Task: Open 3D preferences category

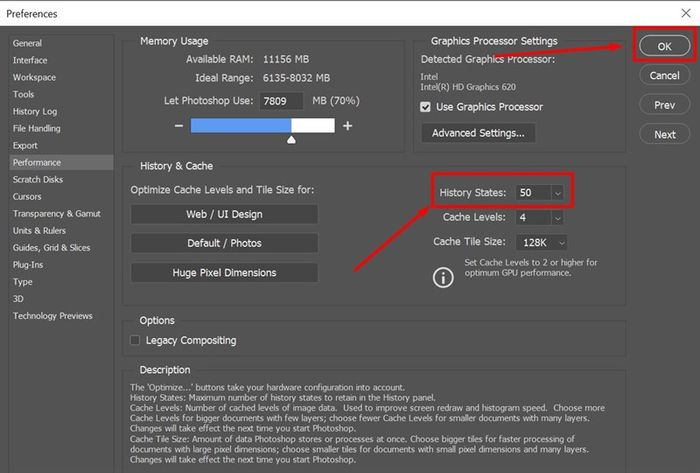Action: click(18, 299)
